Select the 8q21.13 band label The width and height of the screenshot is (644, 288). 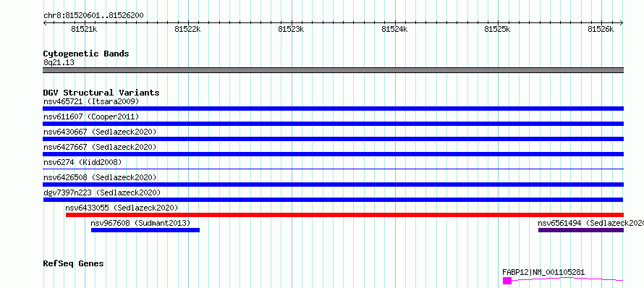pyautogui.click(x=59, y=63)
